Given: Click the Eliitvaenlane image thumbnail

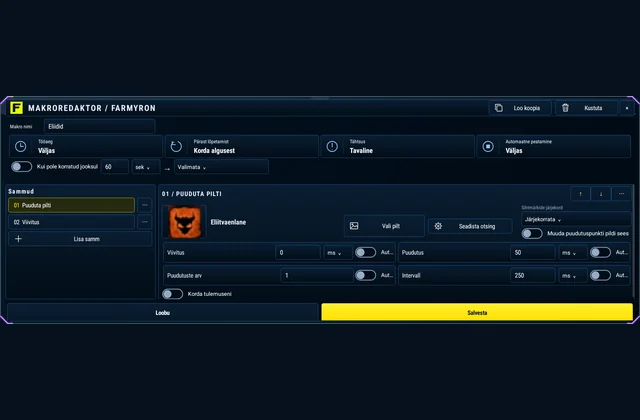Looking at the screenshot, I should tap(184, 222).
